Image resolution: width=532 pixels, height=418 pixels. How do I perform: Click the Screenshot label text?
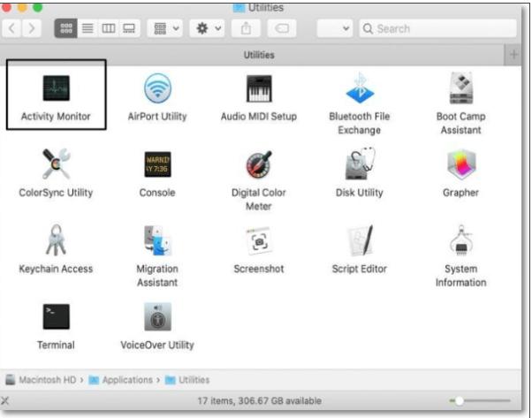pyautogui.click(x=259, y=269)
